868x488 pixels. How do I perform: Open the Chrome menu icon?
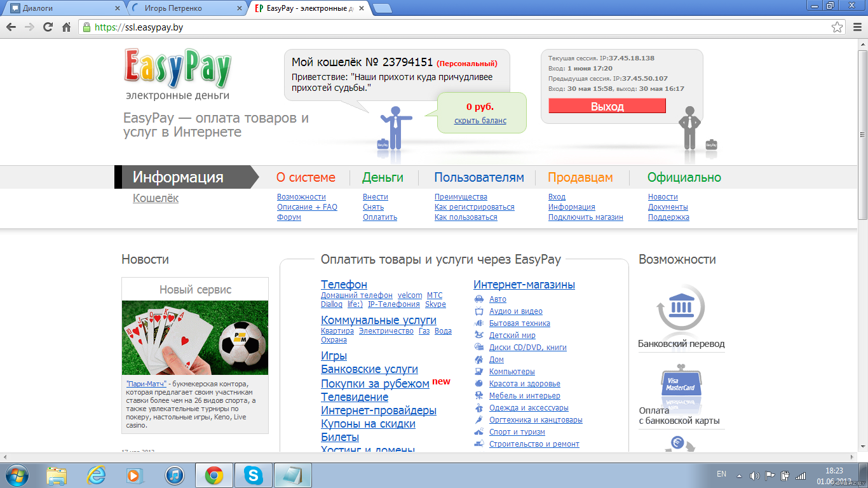point(857,27)
